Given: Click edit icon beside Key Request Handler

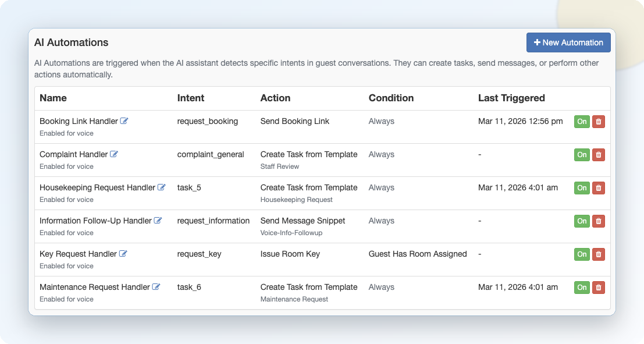Looking at the screenshot, I should point(123,254).
